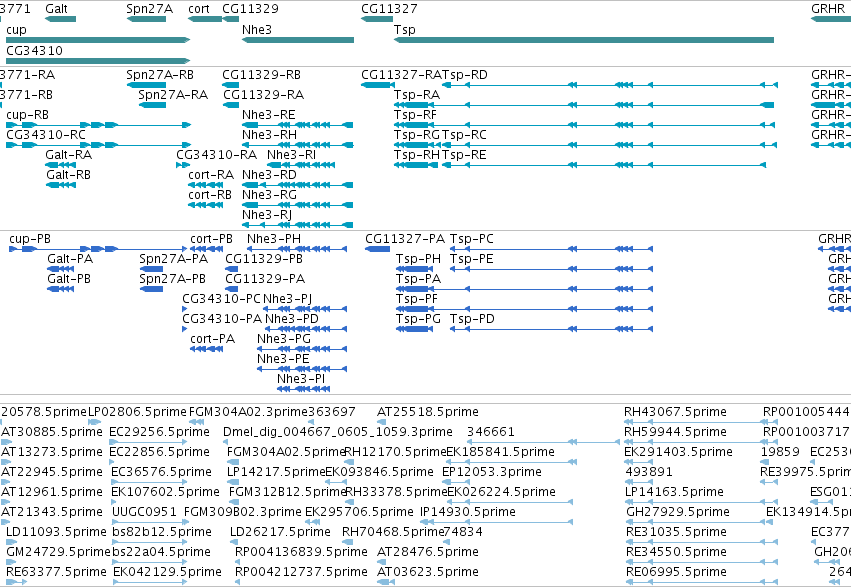This screenshot has height=587, width=851.
Task: Open the CG11327 gene label
Action: [389, 9]
